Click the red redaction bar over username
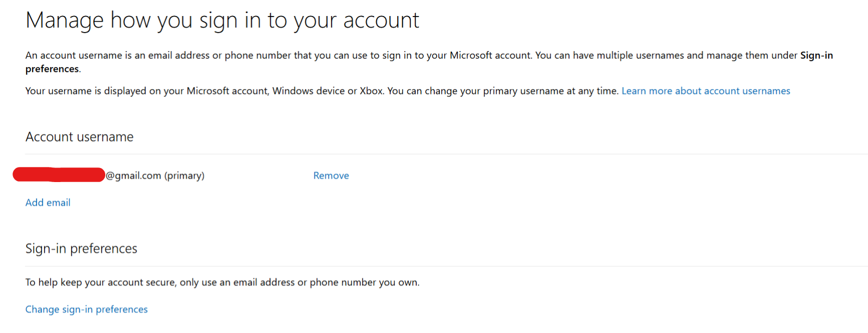Screen dimensions: 868x333 click(59, 175)
